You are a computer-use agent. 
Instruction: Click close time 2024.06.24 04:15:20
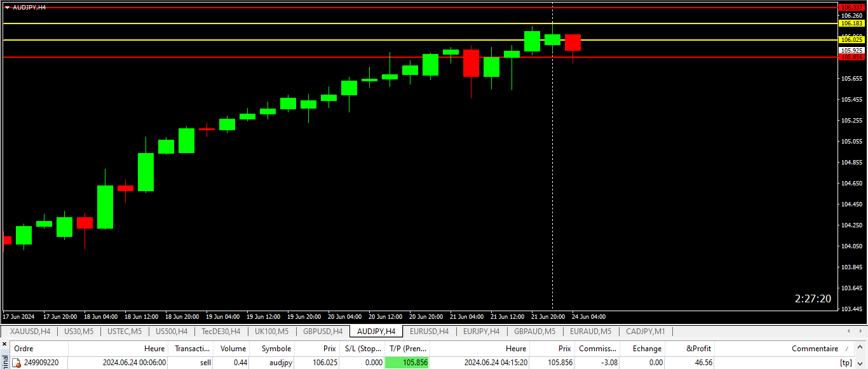[496, 363]
